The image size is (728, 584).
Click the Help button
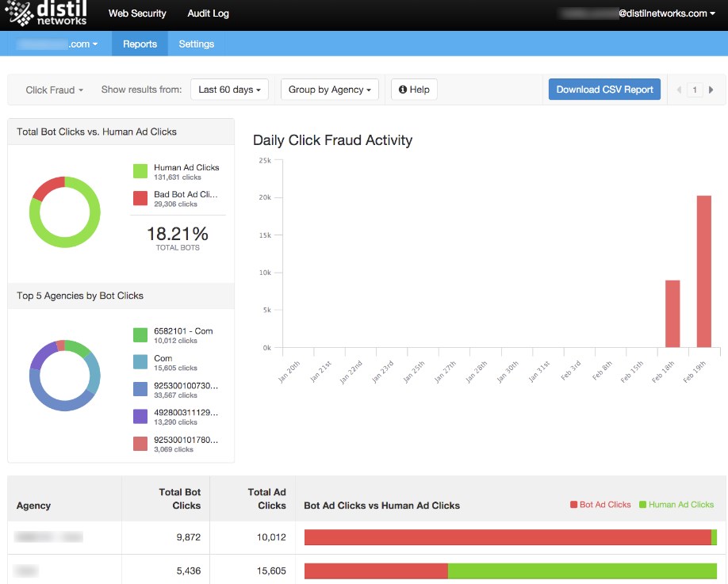click(414, 90)
